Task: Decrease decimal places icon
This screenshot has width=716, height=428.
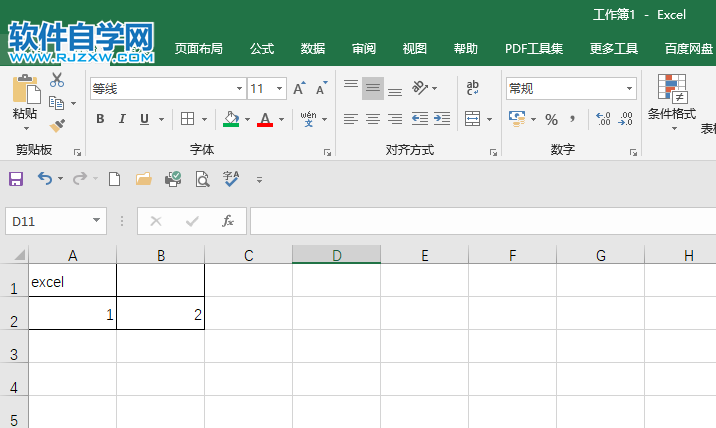Action: (625, 119)
